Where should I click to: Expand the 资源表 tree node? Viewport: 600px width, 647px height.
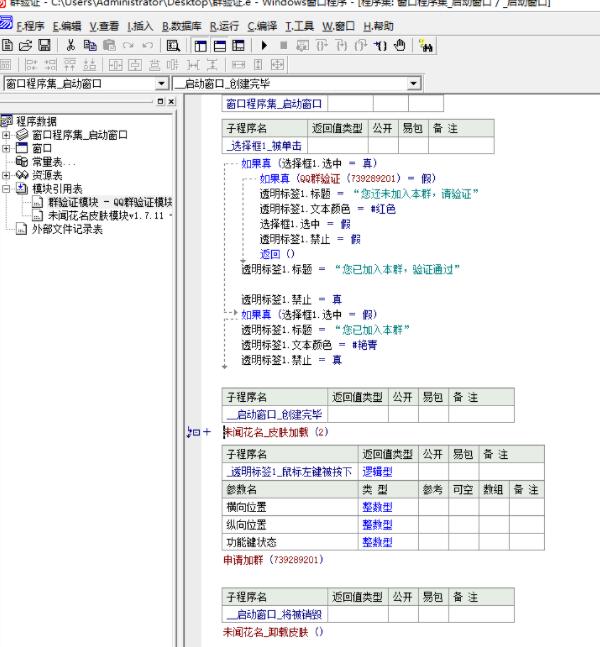click(6, 175)
